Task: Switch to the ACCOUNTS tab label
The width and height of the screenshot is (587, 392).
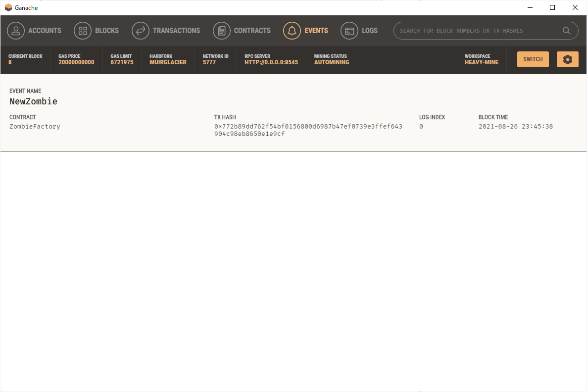Action: (x=45, y=31)
